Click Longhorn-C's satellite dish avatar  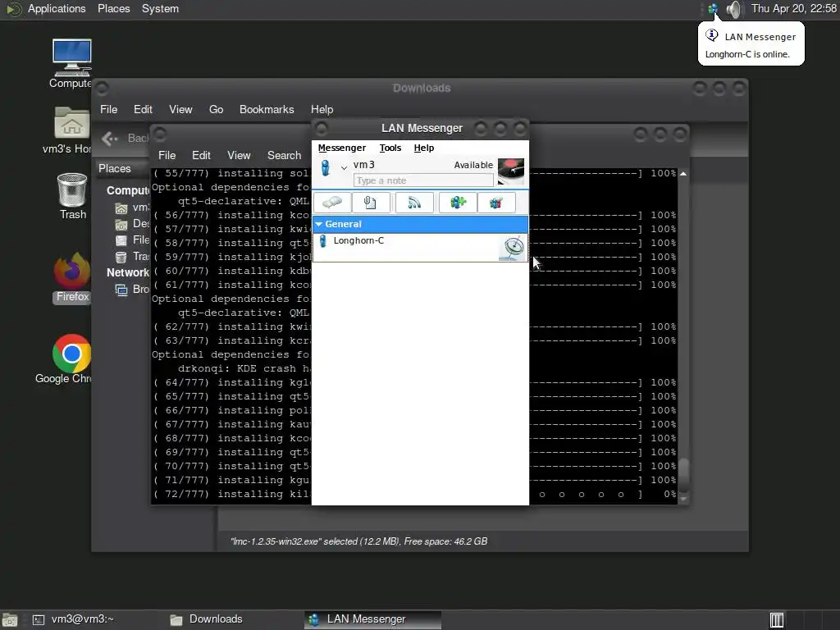click(512, 248)
